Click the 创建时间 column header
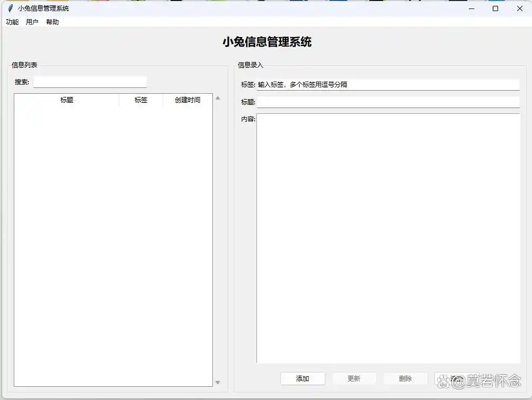 187,100
